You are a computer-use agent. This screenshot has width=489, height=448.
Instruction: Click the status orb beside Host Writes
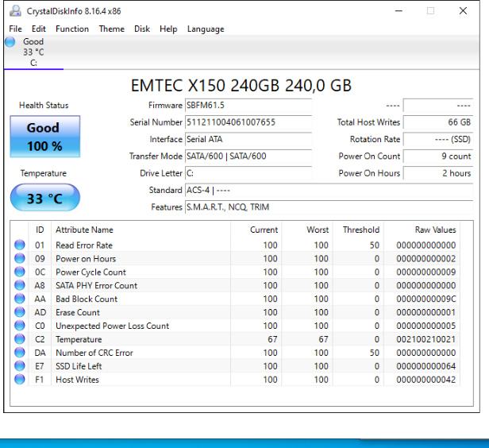coord(18,380)
